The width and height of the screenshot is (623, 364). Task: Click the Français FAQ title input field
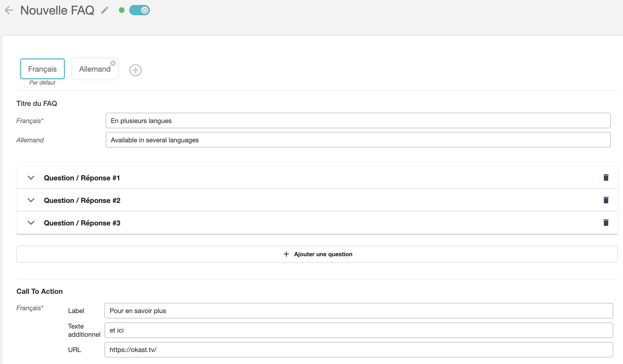[358, 121]
